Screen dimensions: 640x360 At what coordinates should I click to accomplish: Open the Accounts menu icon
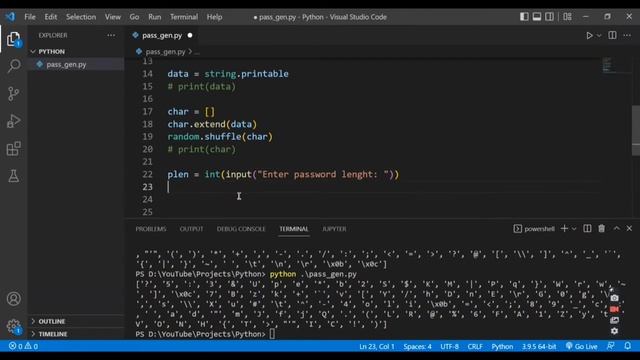click(13, 299)
